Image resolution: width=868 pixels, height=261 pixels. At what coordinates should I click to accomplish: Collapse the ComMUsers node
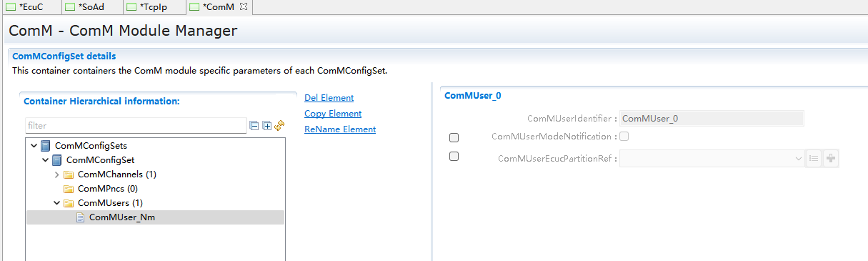57,203
